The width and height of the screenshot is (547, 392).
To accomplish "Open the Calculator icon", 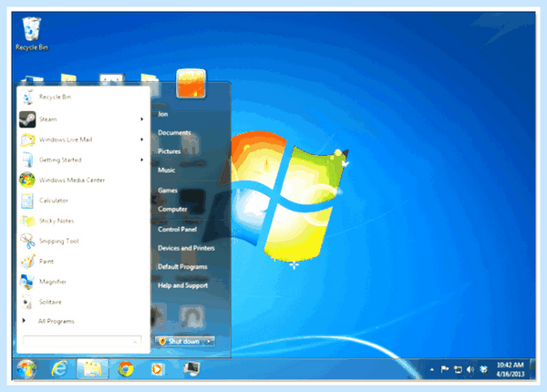I will pos(27,201).
